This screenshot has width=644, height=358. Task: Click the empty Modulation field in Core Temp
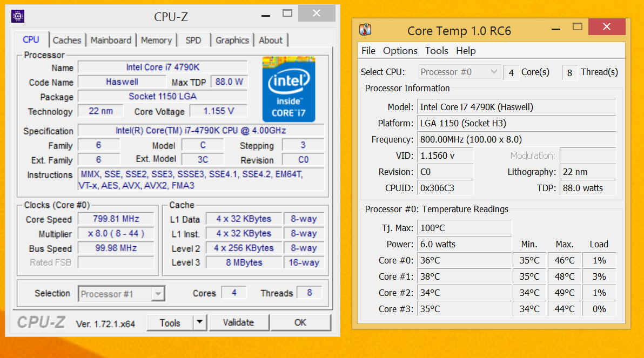[x=588, y=156]
